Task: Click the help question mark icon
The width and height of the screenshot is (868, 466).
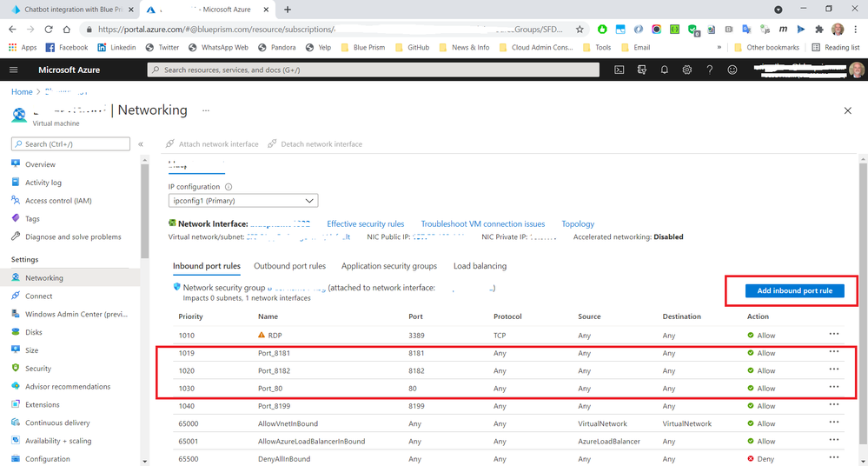Action: coord(710,70)
